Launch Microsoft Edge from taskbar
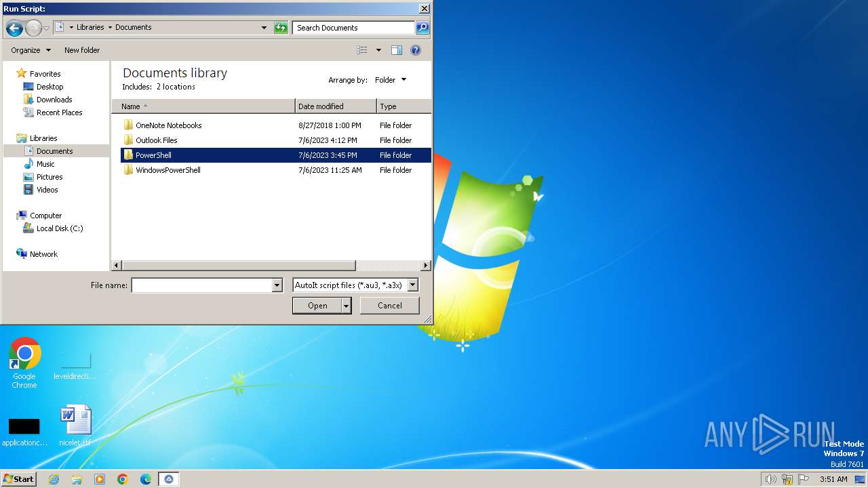The image size is (868, 488). [146, 479]
